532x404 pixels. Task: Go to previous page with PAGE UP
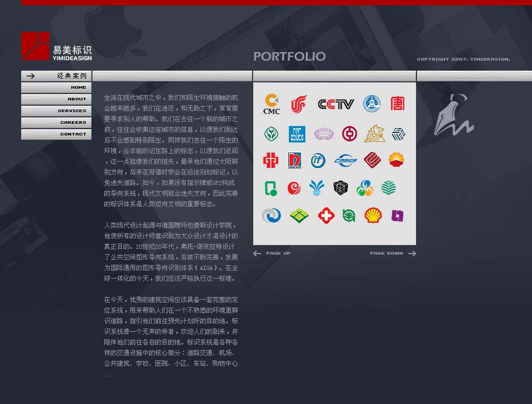pyautogui.click(x=272, y=253)
